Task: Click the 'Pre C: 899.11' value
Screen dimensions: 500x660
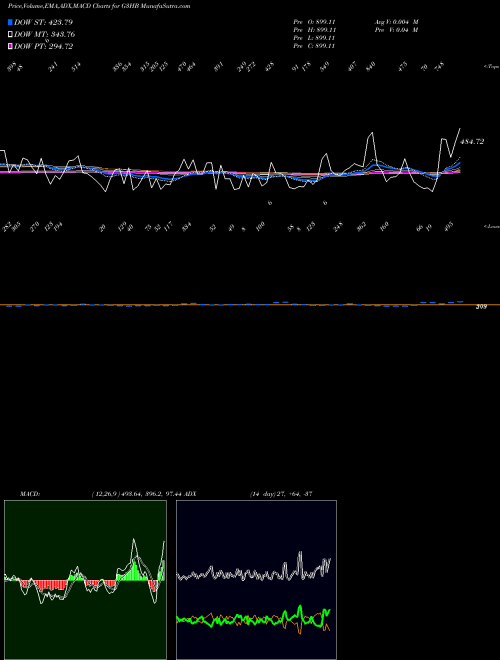Action: (314, 46)
